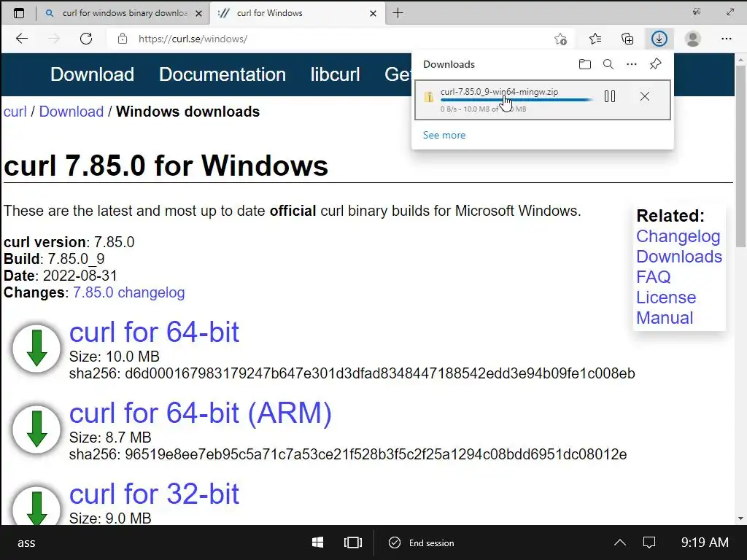The width and height of the screenshot is (747, 560).
Task: Open more options in Downloads panel
Action: pos(632,64)
